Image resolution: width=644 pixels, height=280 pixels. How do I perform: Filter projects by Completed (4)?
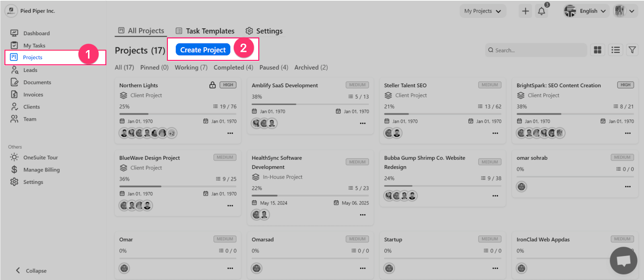(x=233, y=68)
